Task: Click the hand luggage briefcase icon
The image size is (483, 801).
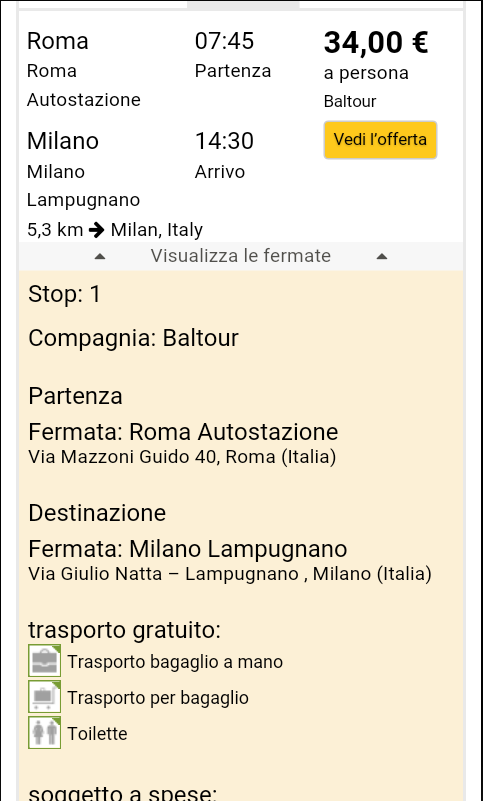Action: pyautogui.click(x=44, y=661)
